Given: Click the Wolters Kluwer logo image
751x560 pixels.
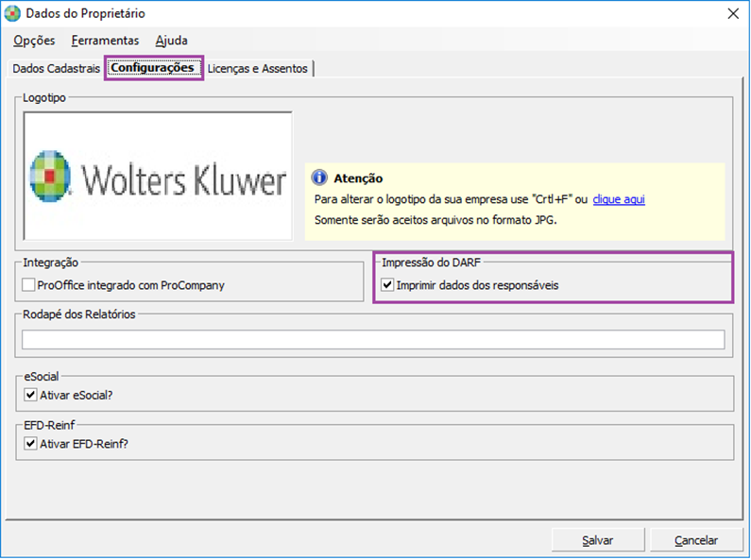Looking at the screenshot, I should 158,177.
